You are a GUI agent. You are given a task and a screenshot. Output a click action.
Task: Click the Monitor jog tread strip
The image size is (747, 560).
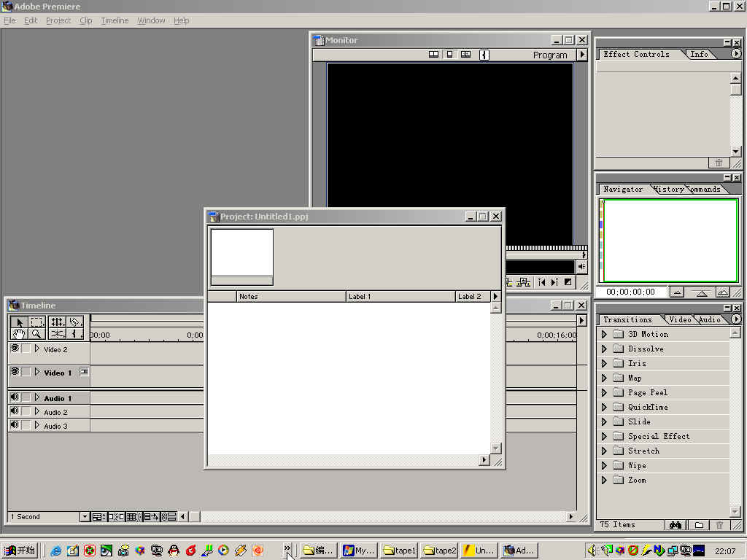546,248
